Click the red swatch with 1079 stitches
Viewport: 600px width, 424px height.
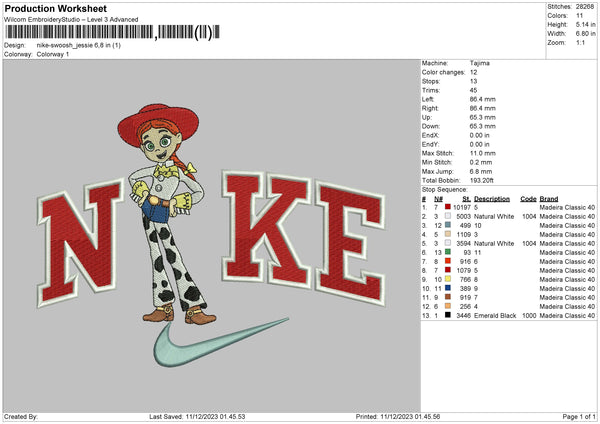coord(448,270)
